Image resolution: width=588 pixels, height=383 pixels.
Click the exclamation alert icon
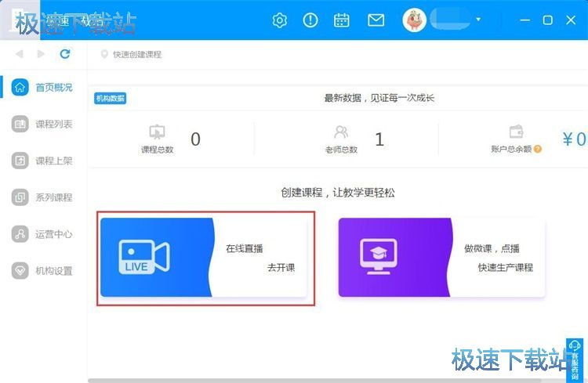(x=310, y=20)
